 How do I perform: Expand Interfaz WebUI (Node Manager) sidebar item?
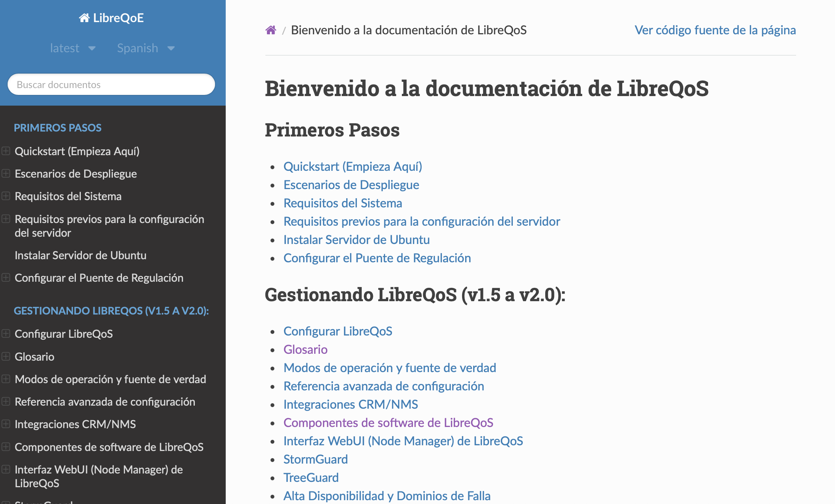tap(6, 469)
